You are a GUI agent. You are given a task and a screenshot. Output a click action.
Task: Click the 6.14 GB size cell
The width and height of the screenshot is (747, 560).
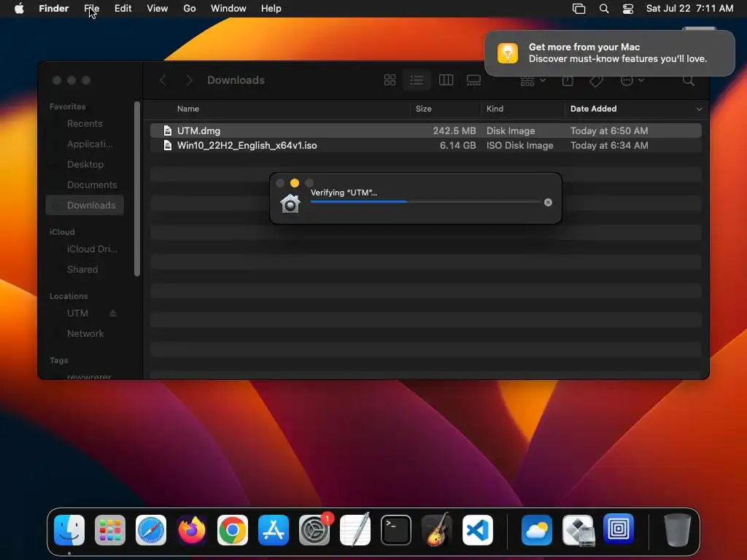(x=458, y=146)
